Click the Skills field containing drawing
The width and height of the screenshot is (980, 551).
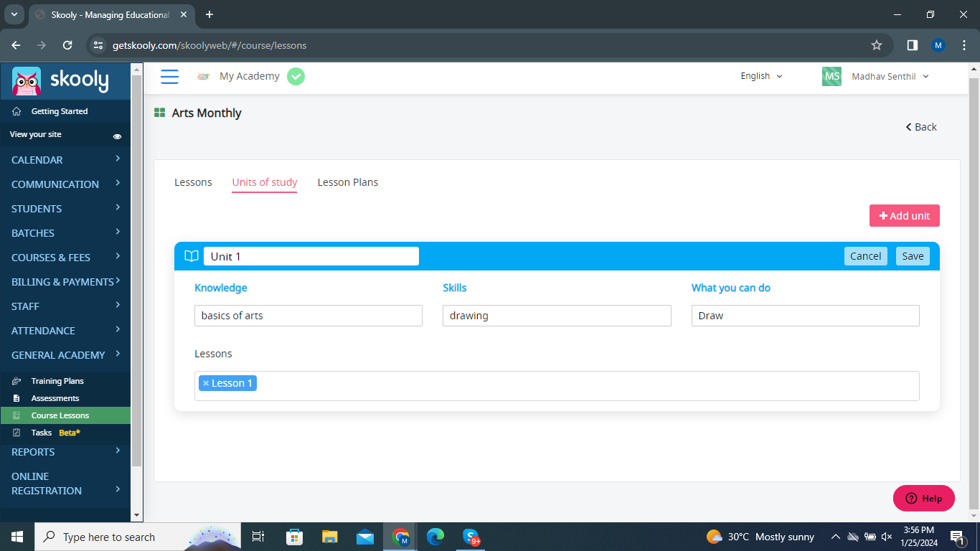tap(557, 316)
